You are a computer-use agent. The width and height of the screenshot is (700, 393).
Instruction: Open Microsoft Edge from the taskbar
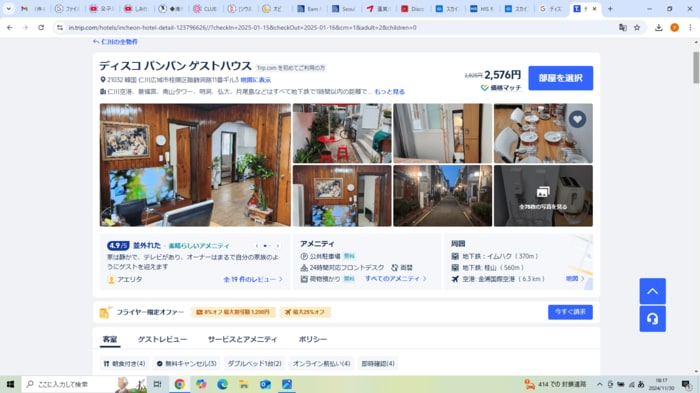[x=222, y=384]
